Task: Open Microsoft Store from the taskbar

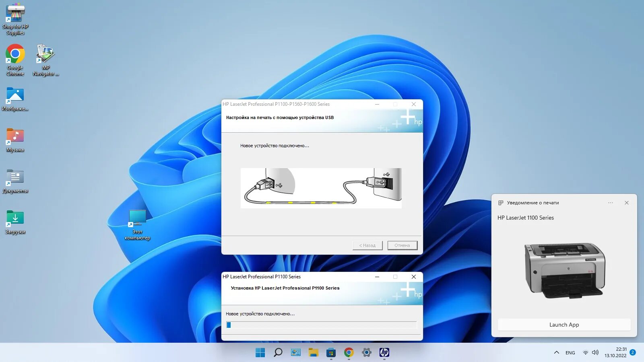Action: point(331,353)
